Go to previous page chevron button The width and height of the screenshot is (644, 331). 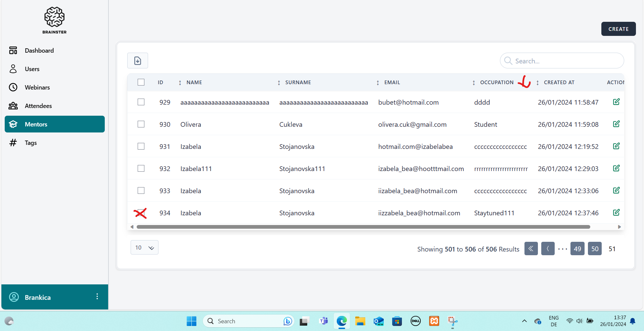pyautogui.click(x=548, y=249)
